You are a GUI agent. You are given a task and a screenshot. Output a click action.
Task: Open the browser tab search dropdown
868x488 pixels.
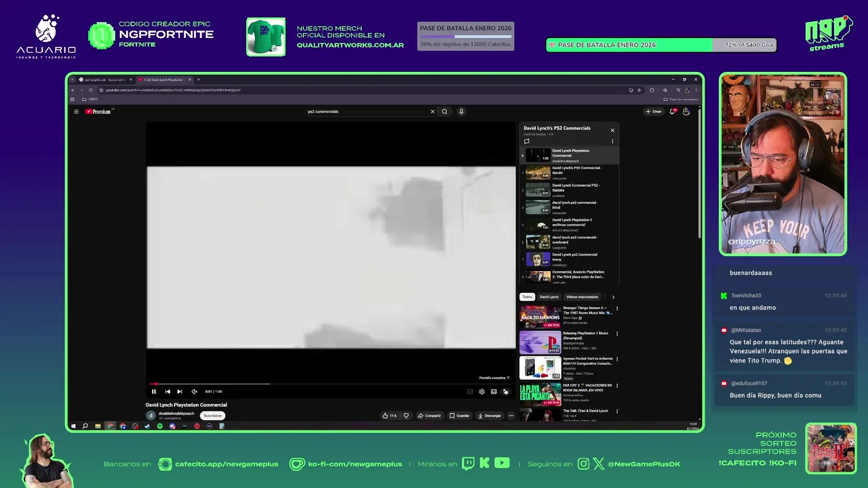pyautogui.click(x=72, y=79)
